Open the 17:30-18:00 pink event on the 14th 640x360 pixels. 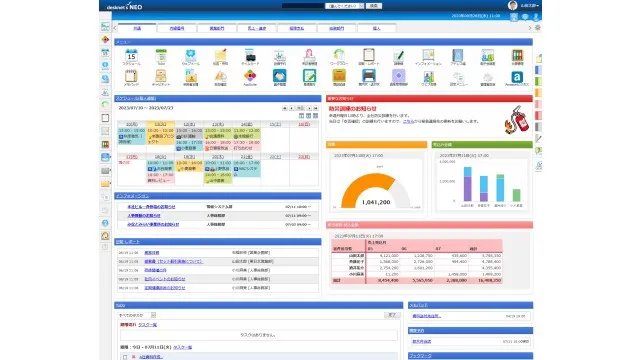click(246, 145)
